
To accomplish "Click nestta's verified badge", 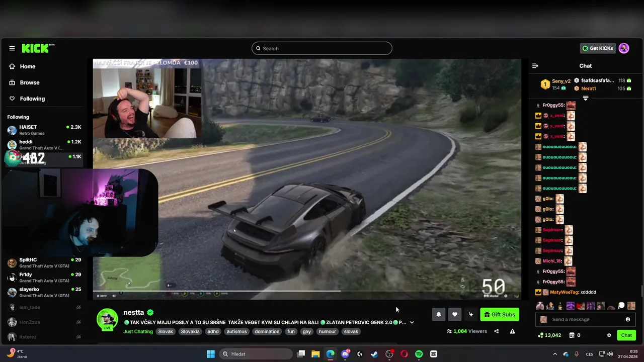I will pyautogui.click(x=150, y=312).
